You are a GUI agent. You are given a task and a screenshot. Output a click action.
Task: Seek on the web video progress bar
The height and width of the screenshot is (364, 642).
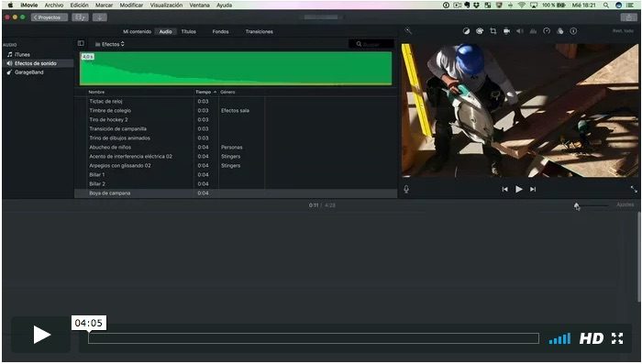314,338
